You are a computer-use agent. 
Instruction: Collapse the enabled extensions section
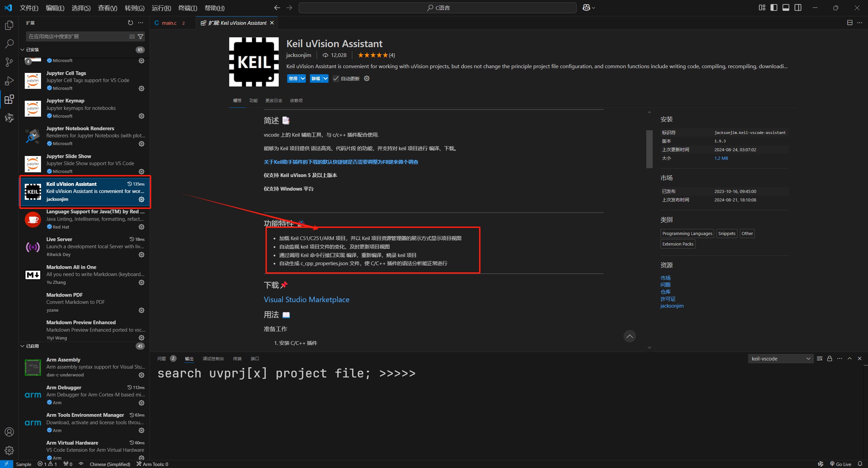22,346
